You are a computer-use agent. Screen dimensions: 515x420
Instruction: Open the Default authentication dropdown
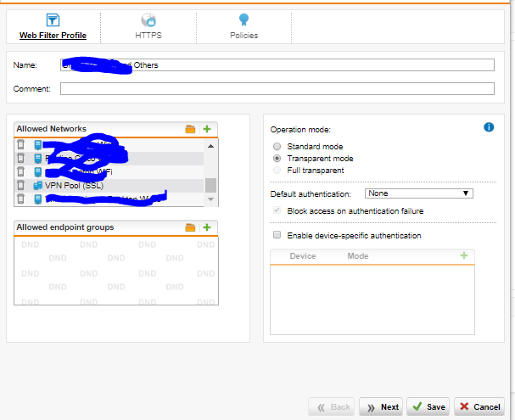tap(419, 193)
